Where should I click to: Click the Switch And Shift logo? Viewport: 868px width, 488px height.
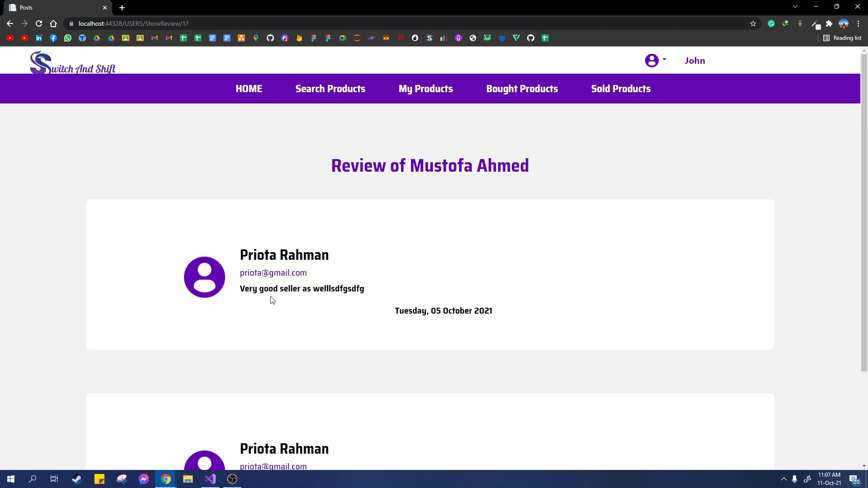(x=72, y=62)
